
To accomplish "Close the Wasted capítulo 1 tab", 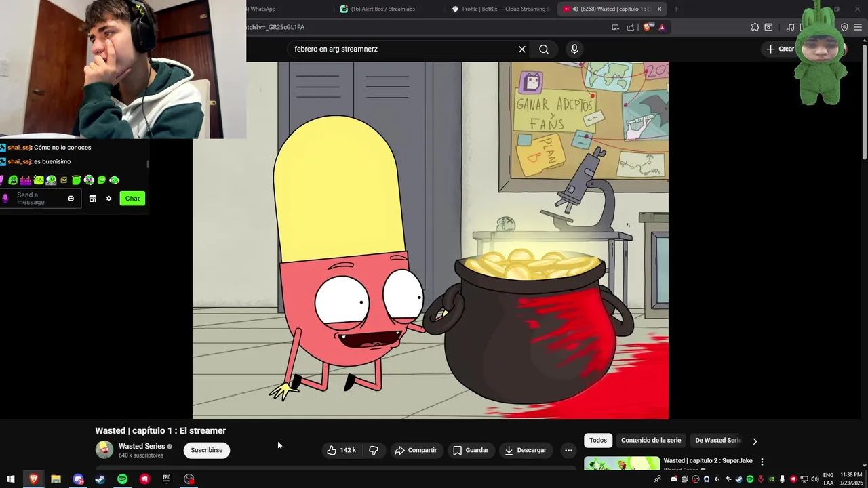I will tap(659, 9).
